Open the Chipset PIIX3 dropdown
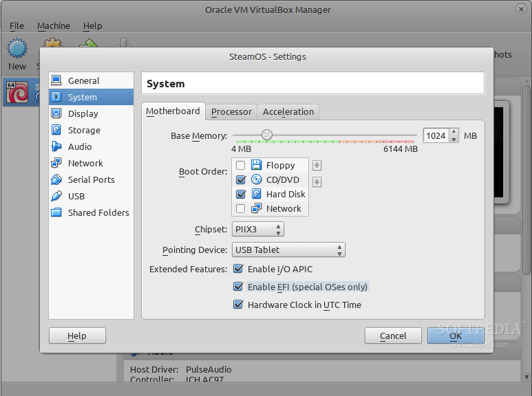The width and height of the screenshot is (532, 396). pos(258,229)
